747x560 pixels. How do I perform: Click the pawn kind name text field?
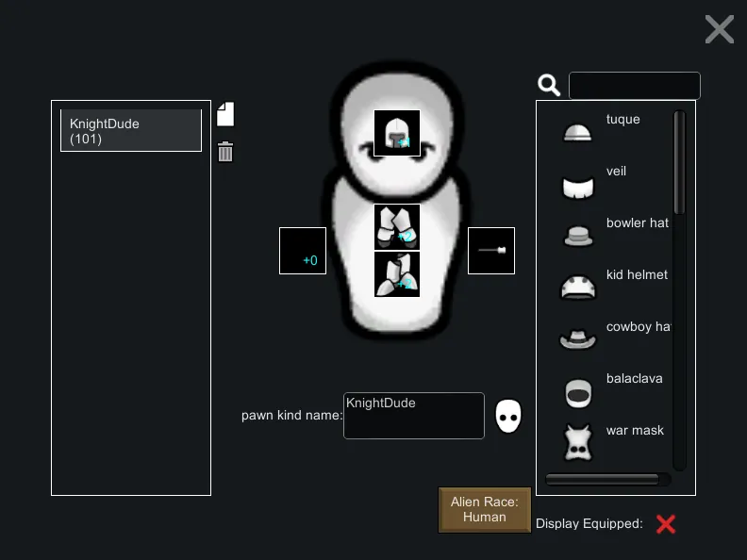pyautogui.click(x=414, y=416)
